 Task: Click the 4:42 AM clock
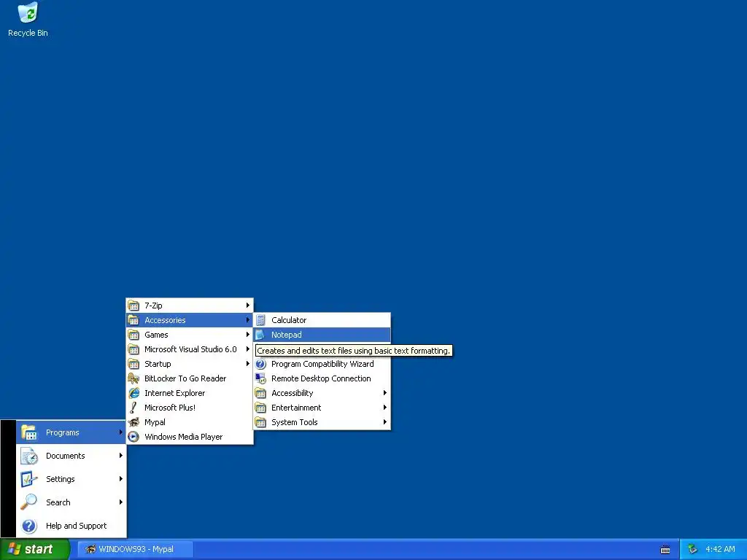[x=720, y=550]
